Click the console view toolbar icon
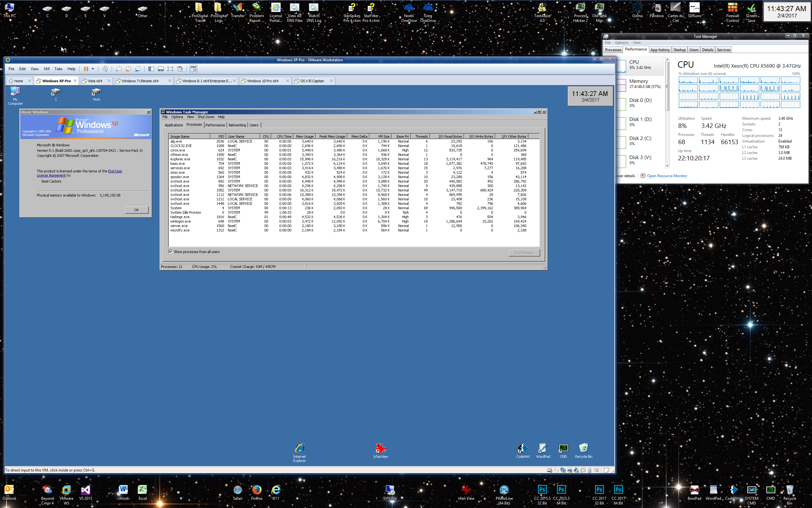Viewport: 812px width, 508px height. click(x=193, y=69)
